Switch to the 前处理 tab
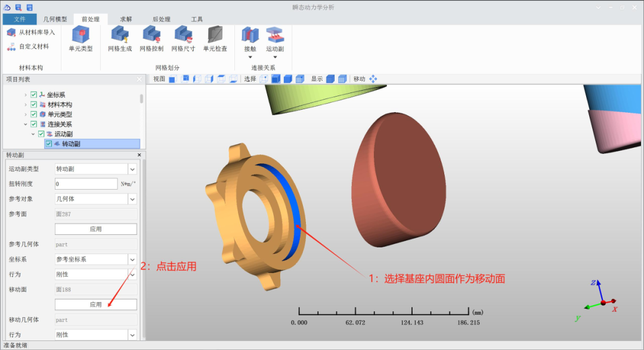Image resolution: width=644 pixels, height=350 pixels. 91,19
